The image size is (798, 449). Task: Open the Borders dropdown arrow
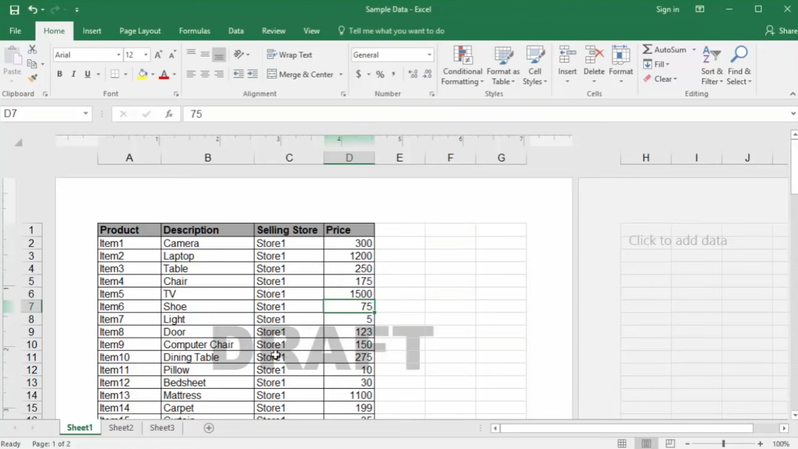126,74
